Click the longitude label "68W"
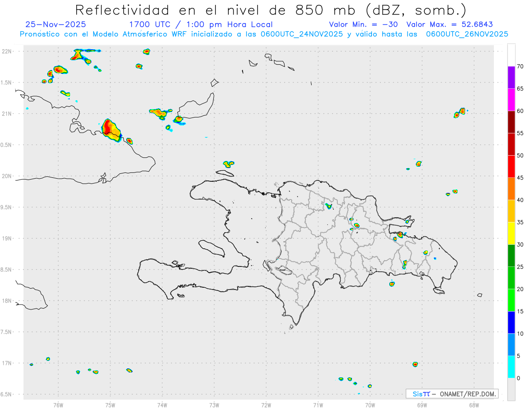This screenshot has width=532, height=411. point(474,405)
